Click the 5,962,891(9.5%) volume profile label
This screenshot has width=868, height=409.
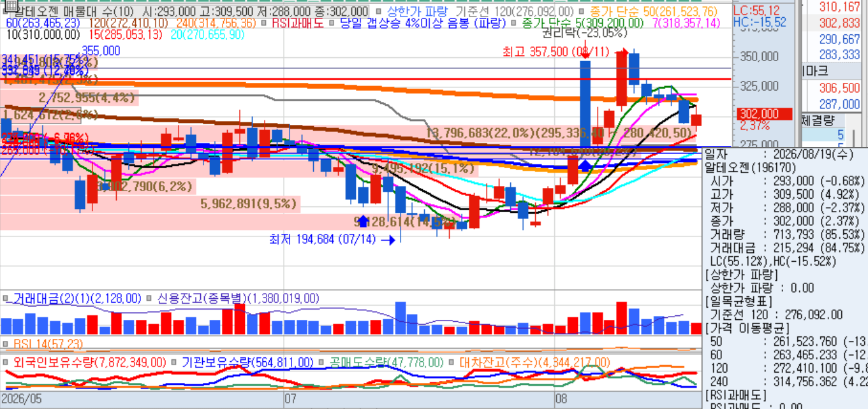249,204
